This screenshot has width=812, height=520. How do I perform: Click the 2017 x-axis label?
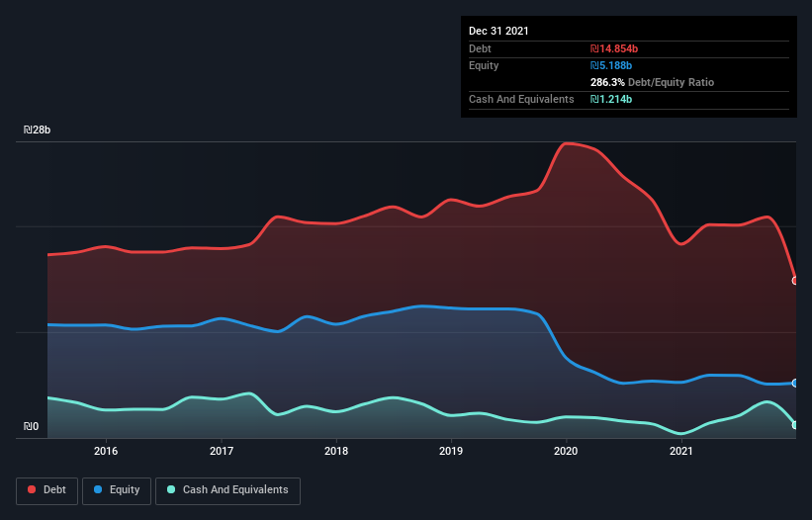(x=222, y=451)
